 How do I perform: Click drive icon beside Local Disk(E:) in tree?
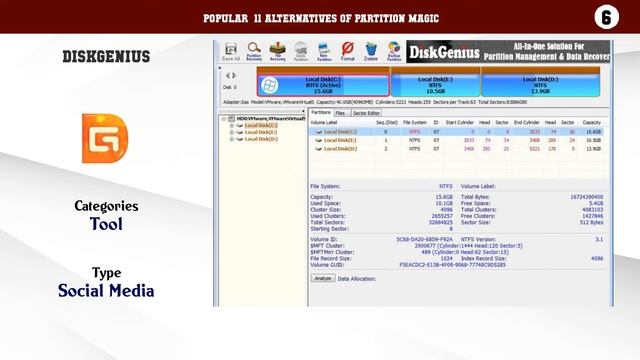pos(240,132)
